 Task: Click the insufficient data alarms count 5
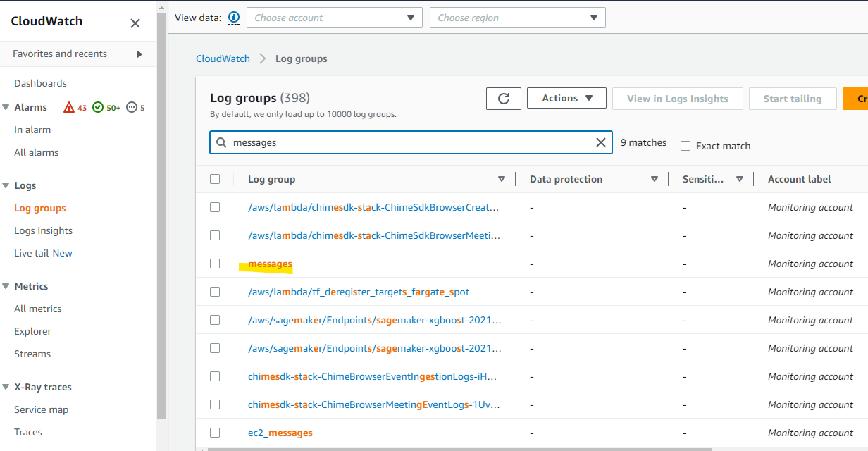[135, 108]
